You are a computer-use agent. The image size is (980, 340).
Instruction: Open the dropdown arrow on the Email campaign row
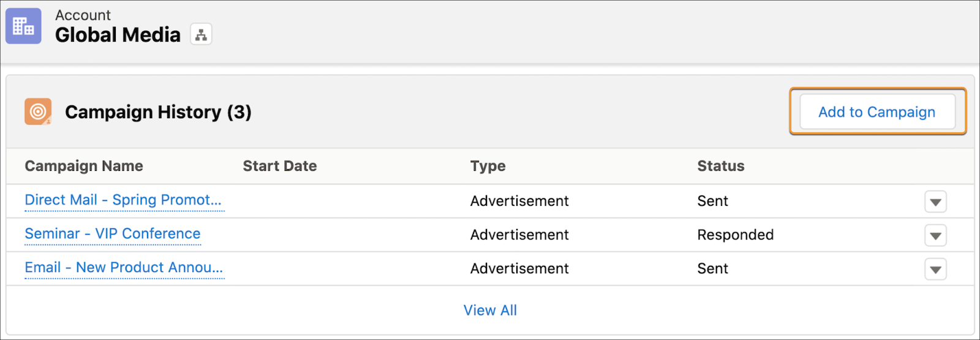tap(935, 269)
